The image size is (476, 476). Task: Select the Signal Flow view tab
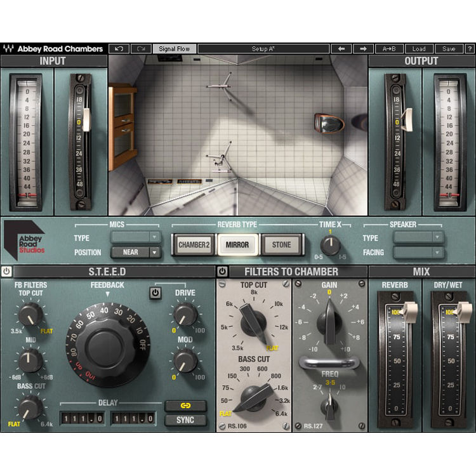point(174,48)
